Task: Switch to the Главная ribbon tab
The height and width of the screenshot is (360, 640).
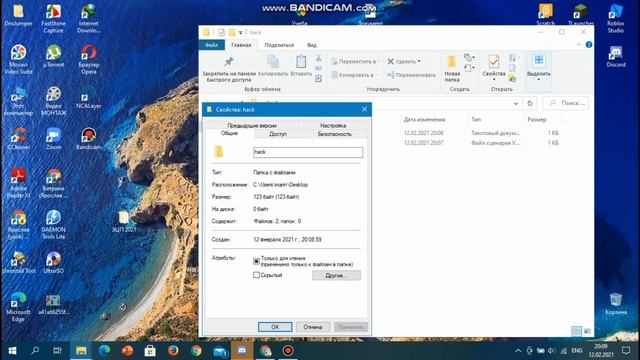Action: coord(241,45)
